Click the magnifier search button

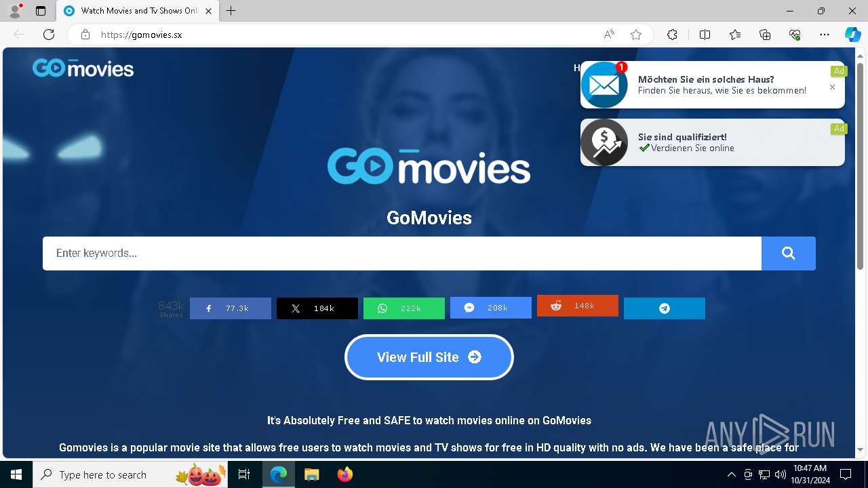[788, 253]
